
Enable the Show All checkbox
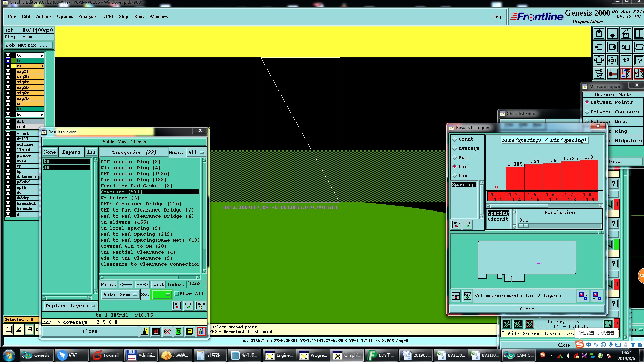tap(177, 294)
